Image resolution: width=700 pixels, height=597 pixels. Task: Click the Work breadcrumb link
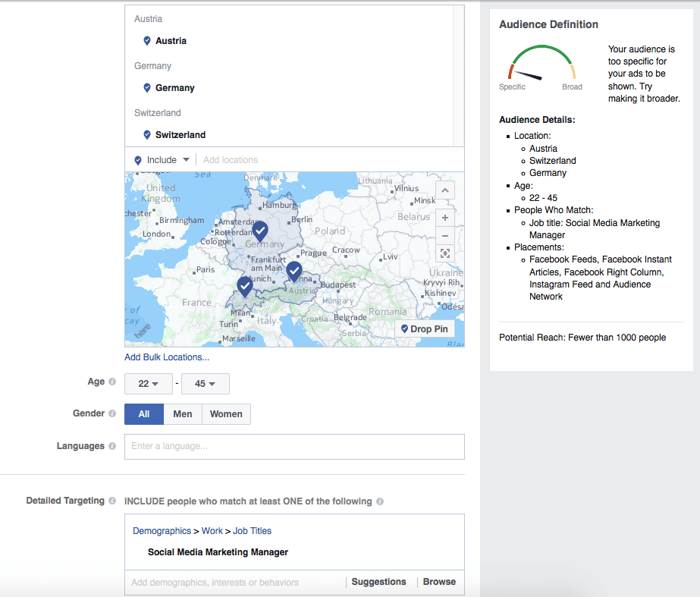[212, 531]
